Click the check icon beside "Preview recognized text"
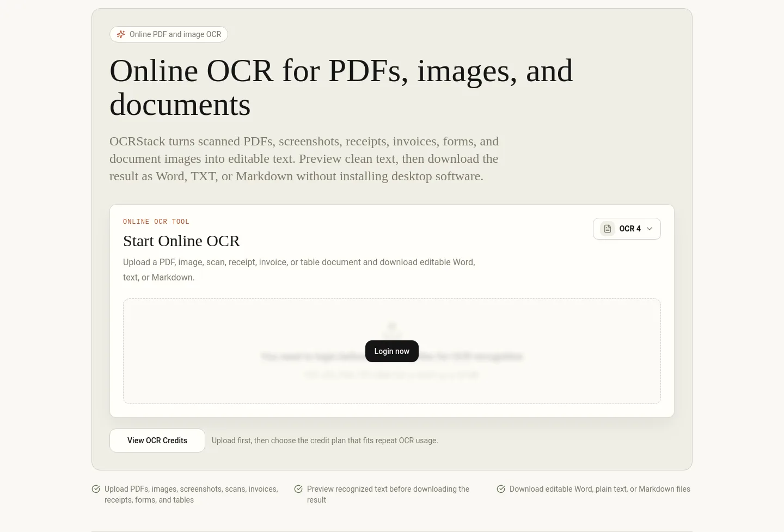 (298, 489)
